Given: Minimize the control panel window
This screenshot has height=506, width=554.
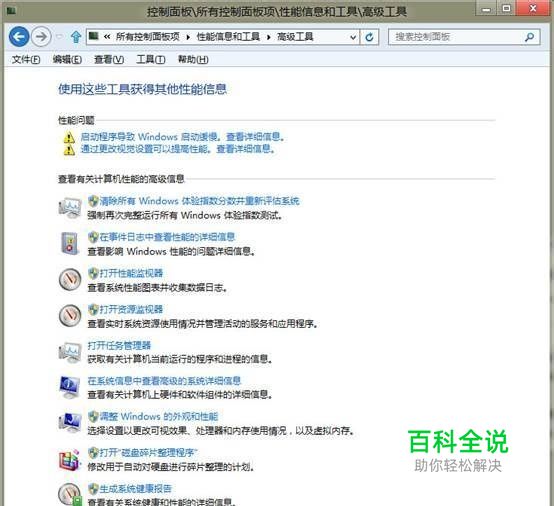Looking at the screenshot, I should pyautogui.click(x=487, y=9).
